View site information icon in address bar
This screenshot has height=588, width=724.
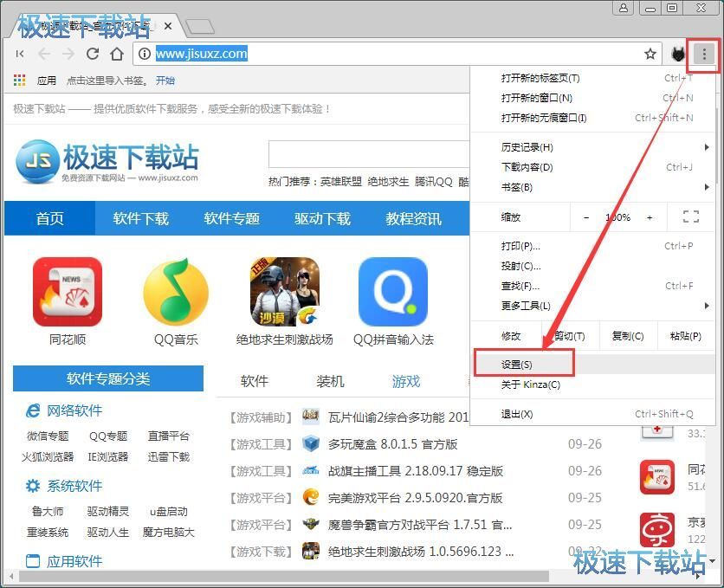click(145, 54)
